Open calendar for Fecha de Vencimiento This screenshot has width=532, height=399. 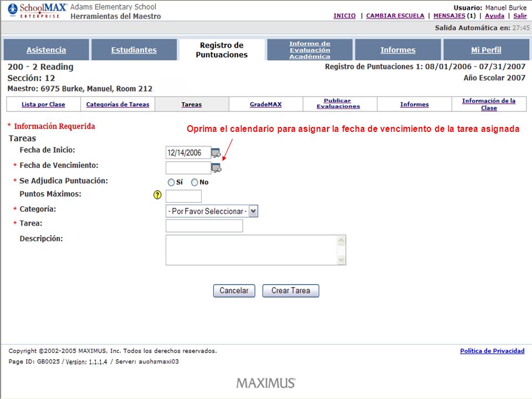coord(216,167)
